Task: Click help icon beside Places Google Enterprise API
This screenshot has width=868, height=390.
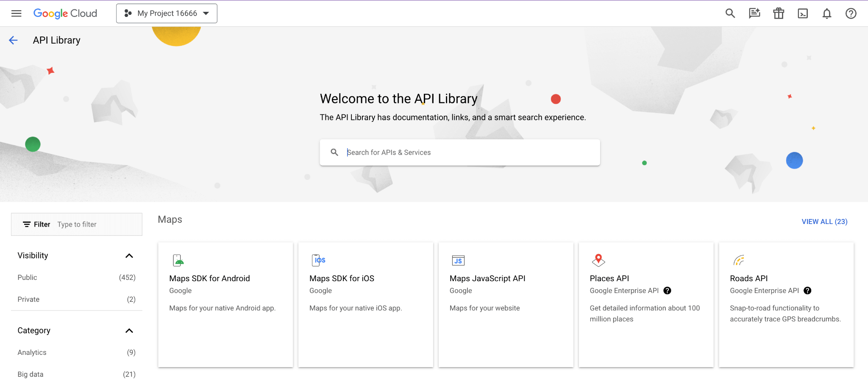Action: (667, 291)
